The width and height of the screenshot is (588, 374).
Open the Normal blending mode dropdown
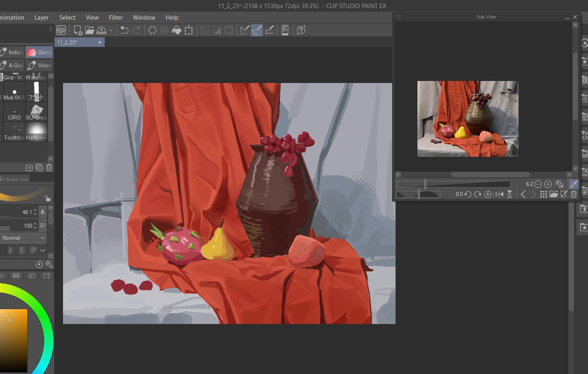pos(23,238)
